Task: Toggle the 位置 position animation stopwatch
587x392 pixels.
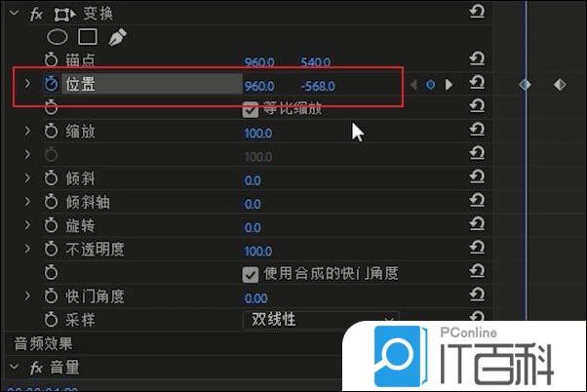Action: pyautogui.click(x=52, y=84)
